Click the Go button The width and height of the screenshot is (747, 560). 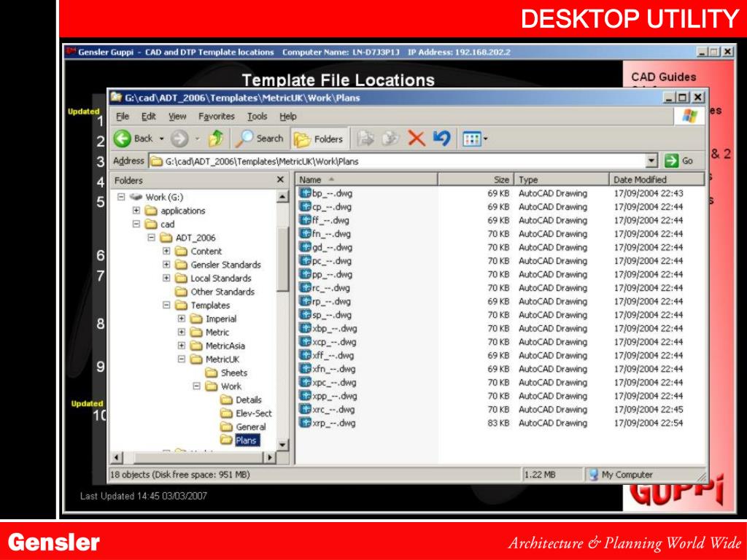pyautogui.click(x=679, y=161)
